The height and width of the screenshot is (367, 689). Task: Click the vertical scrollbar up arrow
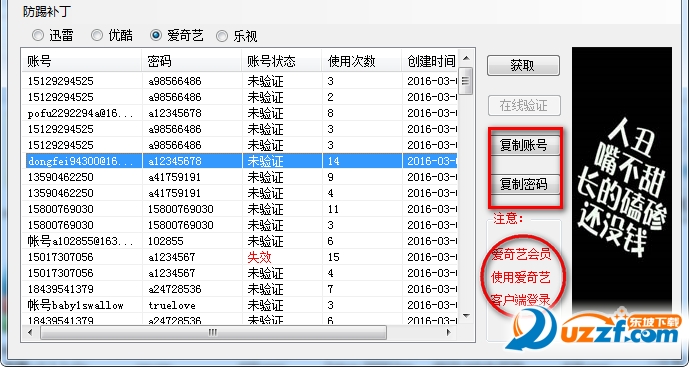click(466, 58)
